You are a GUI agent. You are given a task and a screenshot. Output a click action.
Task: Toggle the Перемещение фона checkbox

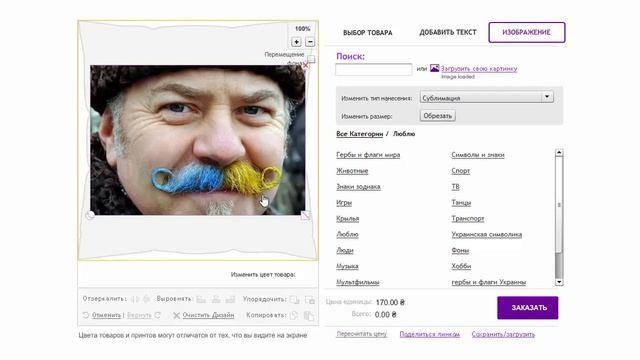(311, 60)
